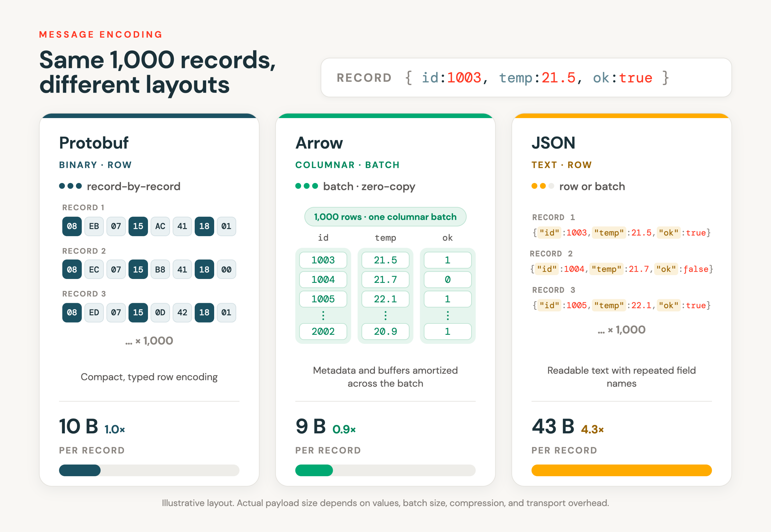This screenshot has height=532, width=771.
Task: Click the JSON Record 1 line with id 1003
Action: tap(621, 233)
